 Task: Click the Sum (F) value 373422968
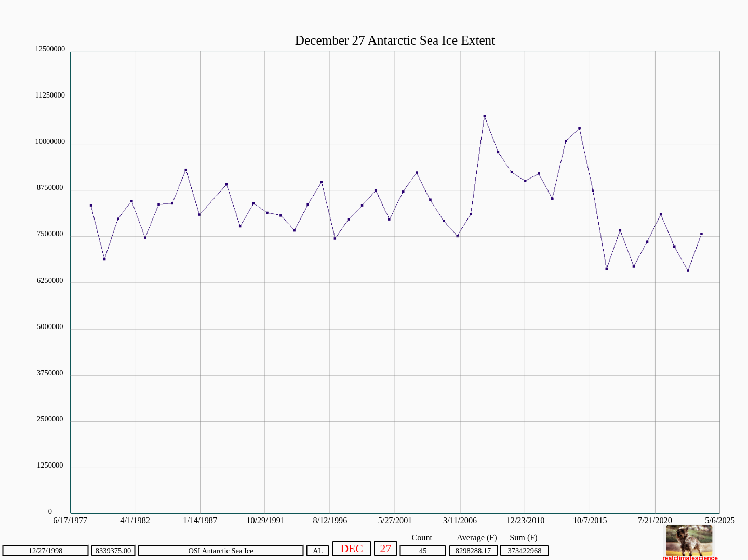pos(525,551)
